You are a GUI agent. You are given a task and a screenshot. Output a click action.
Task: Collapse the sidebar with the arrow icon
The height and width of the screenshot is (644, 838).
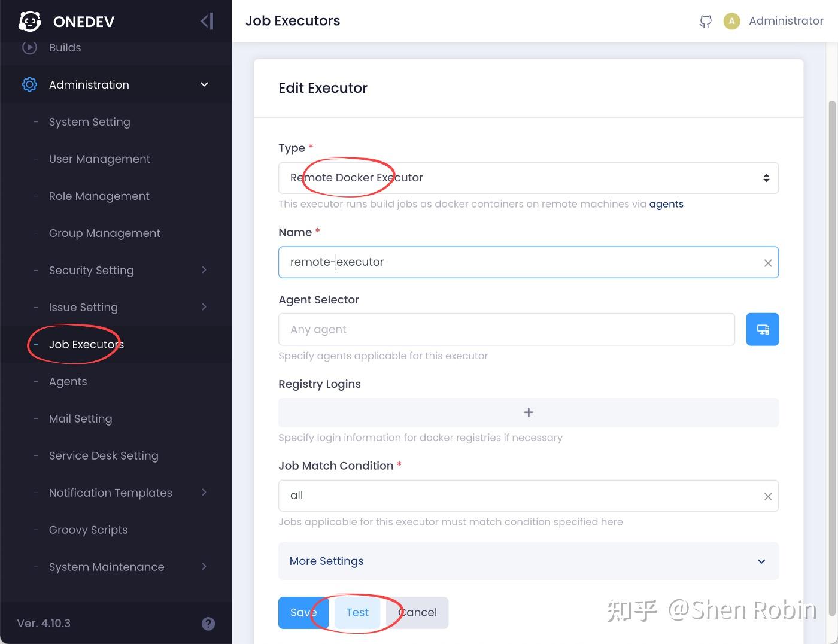point(207,21)
